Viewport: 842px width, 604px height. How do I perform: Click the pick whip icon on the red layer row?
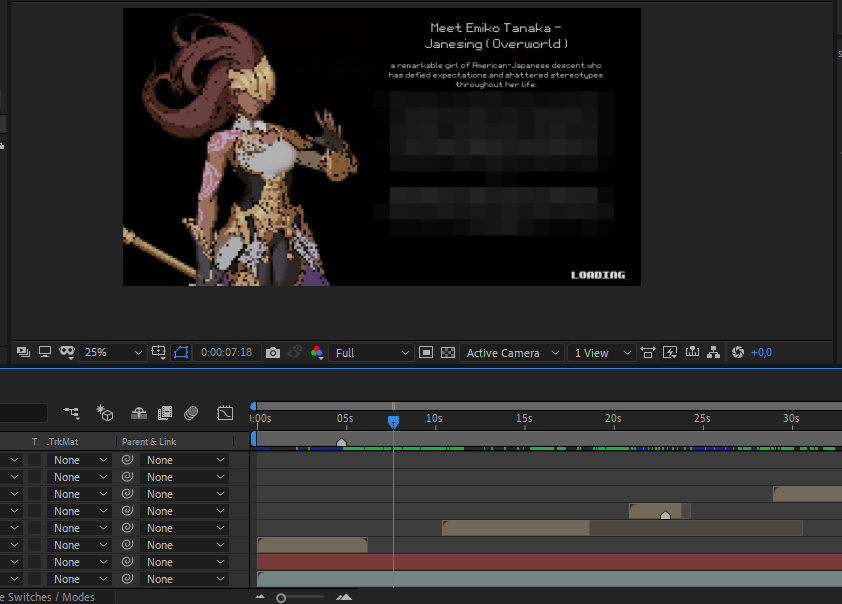(x=127, y=562)
